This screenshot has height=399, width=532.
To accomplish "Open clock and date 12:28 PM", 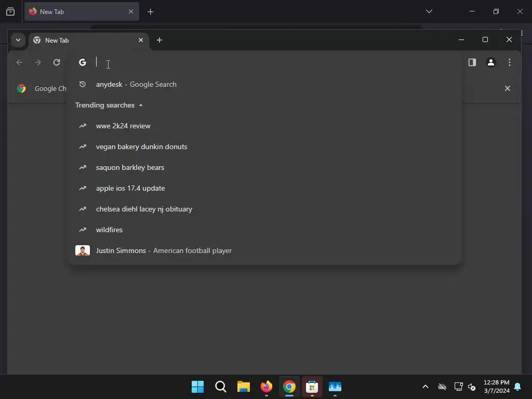I will 496,387.
